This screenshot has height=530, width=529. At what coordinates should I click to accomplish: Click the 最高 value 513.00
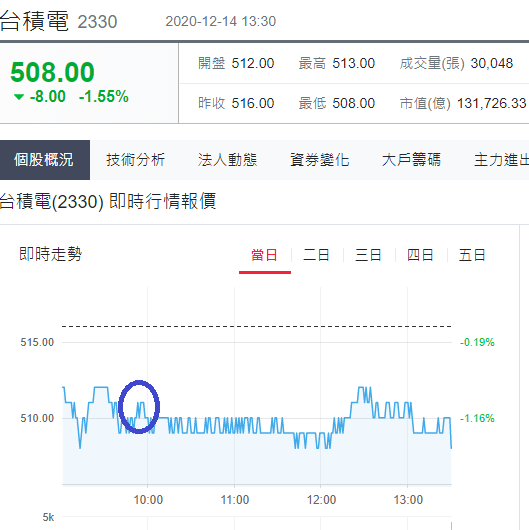click(x=354, y=63)
